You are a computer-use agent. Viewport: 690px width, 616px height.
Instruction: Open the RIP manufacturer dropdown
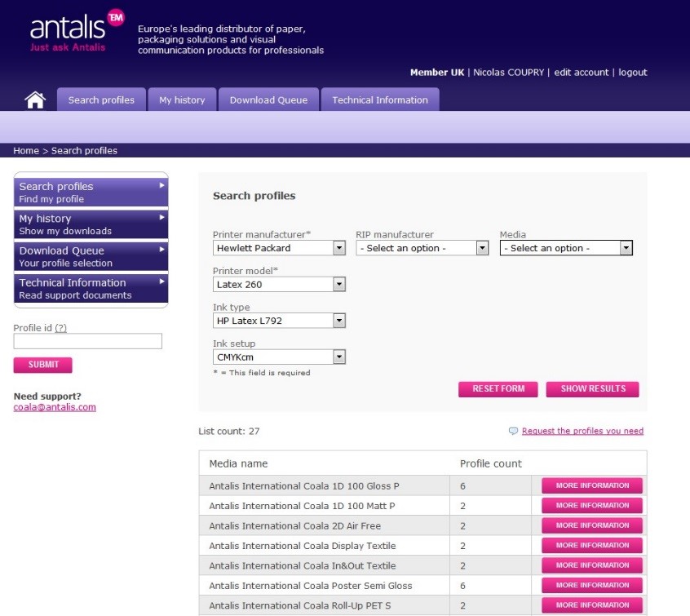pos(422,248)
